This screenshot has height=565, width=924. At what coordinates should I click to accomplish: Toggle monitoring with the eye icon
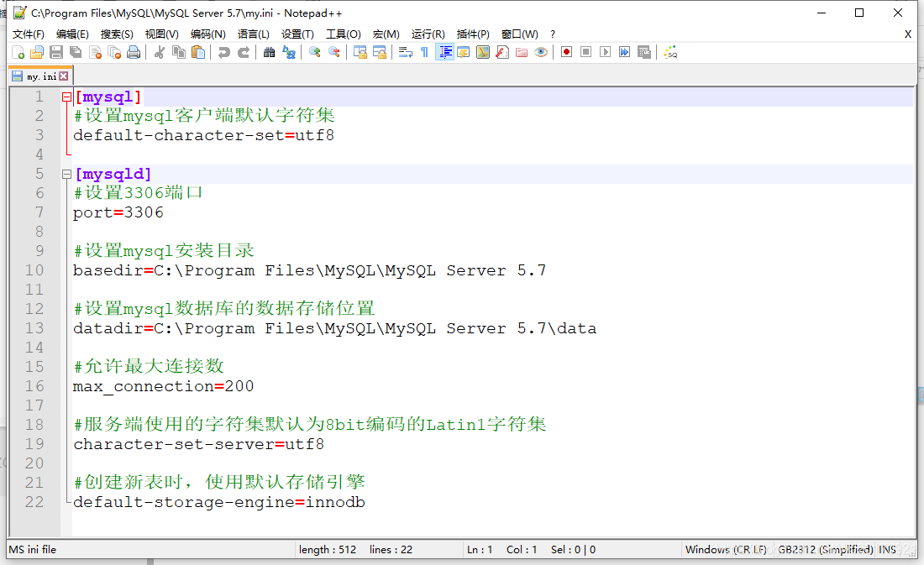[541, 52]
